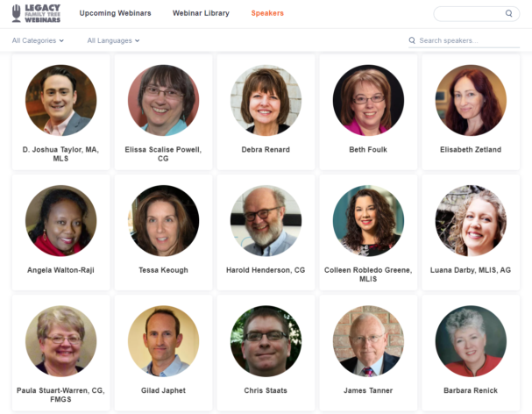Click the top header search field
Image resolution: width=532 pixels, height=414 pixels.
click(x=477, y=13)
